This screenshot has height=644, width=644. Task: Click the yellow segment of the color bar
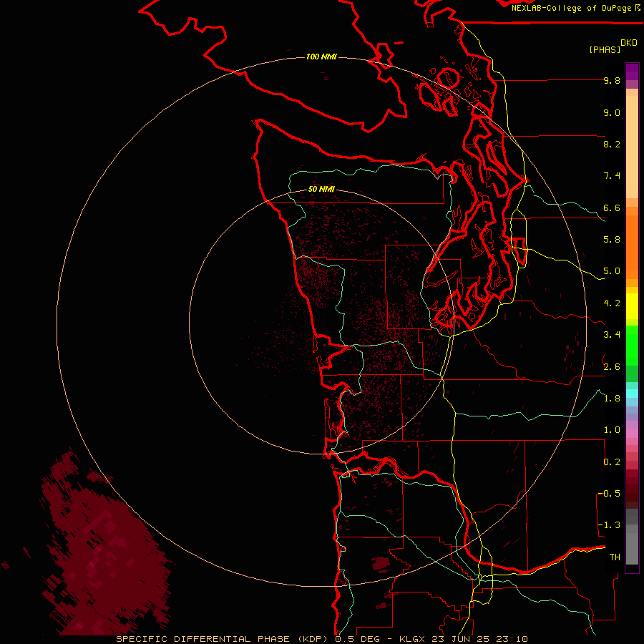pyautogui.click(x=632, y=306)
